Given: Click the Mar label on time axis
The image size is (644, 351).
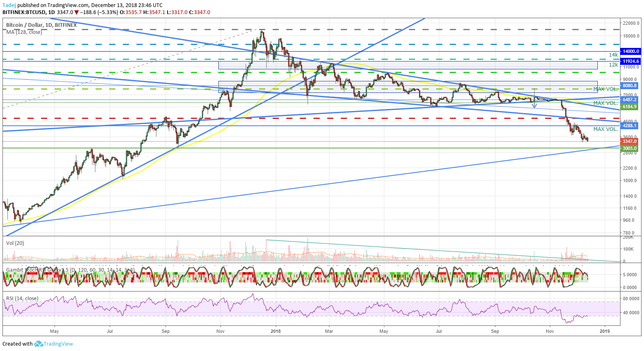Looking at the screenshot, I should click(329, 331).
